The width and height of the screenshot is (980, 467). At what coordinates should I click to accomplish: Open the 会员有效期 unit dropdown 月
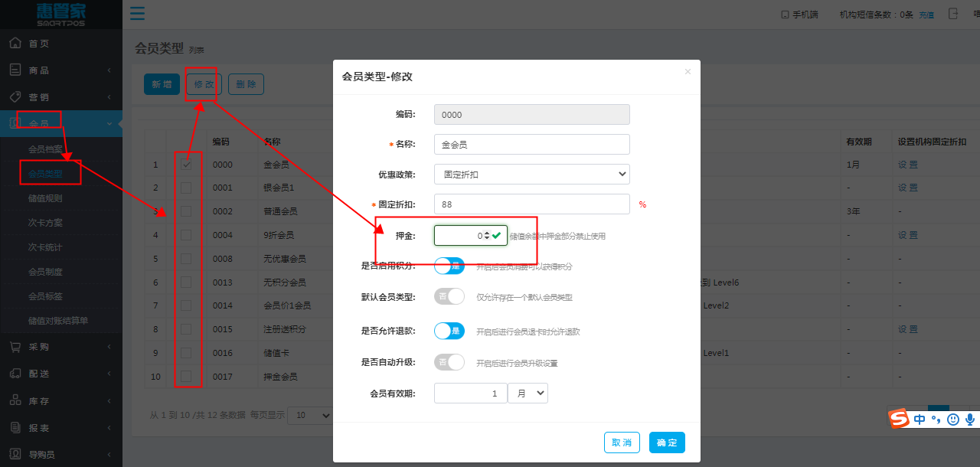tap(528, 393)
